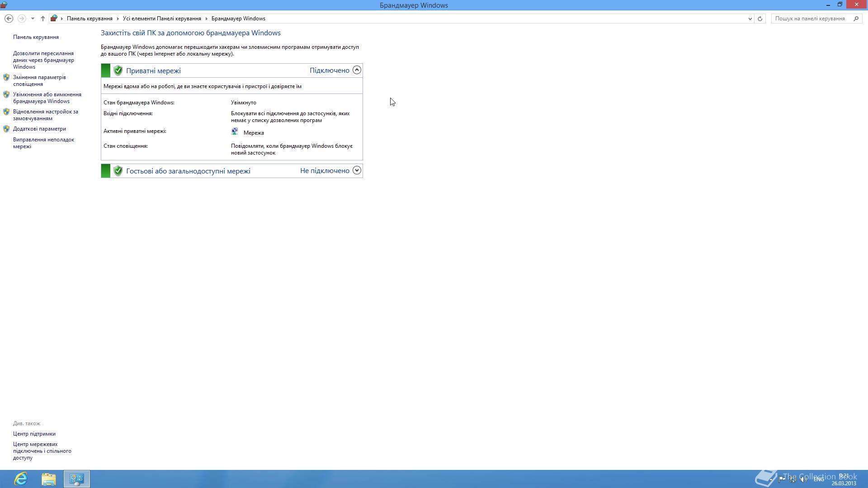Open 'Дозволити пересилання даних через брандмауер' link
The height and width of the screenshot is (488, 868).
tap(43, 60)
